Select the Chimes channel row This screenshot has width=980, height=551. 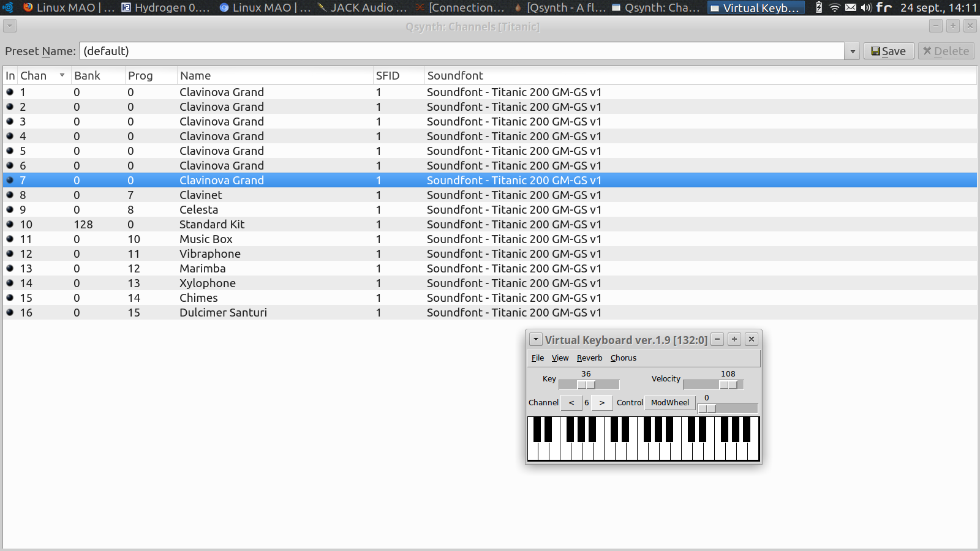[x=489, y=298]
